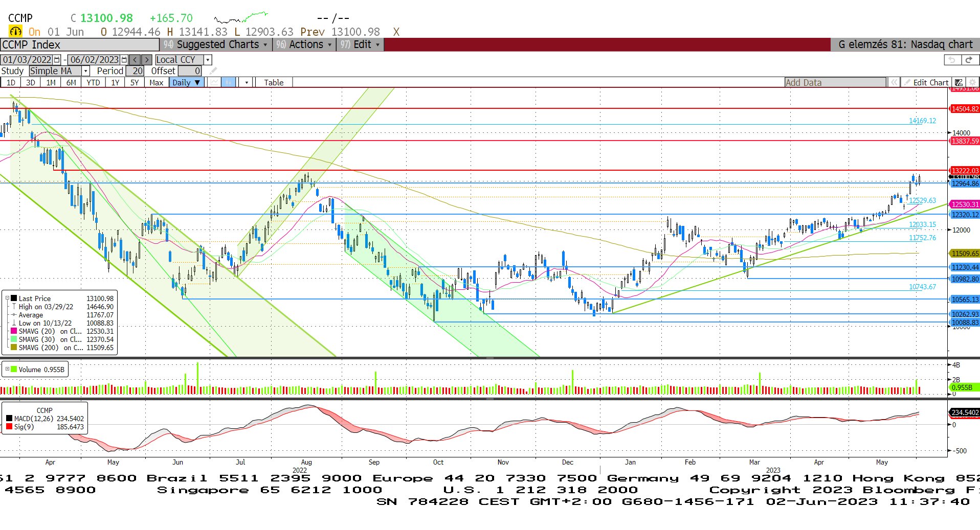Click the intraday sparkline in header
The height and width of the screenshot is (530, 980).
240,18
